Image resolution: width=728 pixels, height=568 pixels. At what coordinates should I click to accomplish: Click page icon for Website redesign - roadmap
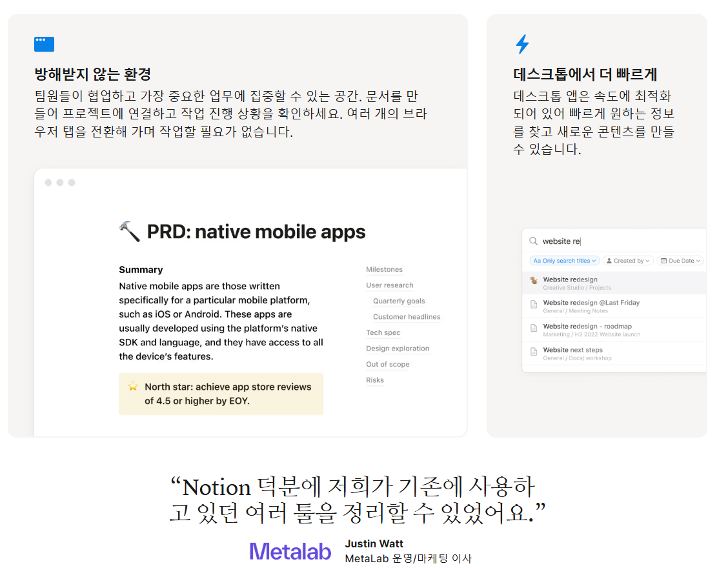tap(534, 328)
